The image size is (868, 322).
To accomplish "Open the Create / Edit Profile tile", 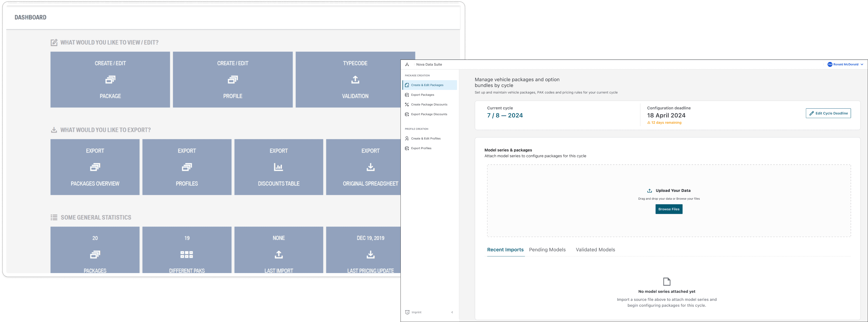I will point(232,80).
